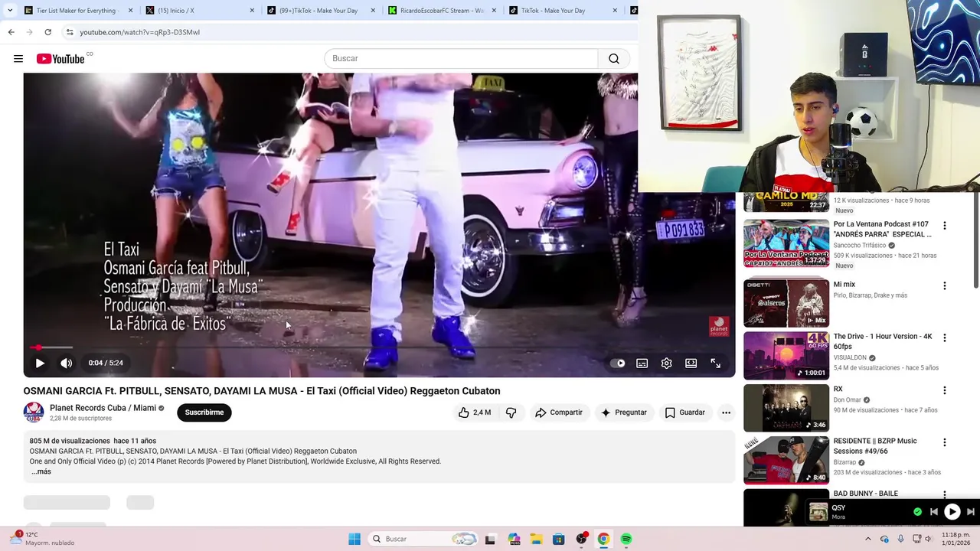Open the weather widget in taskbar
Viewport: 980px width, 551px height.
tap(42, 539)
